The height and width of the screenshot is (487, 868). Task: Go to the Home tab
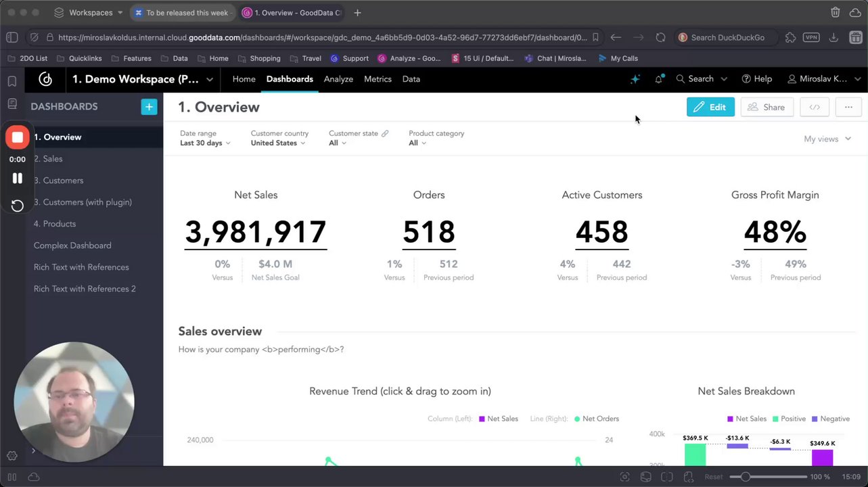click(244, 79)
